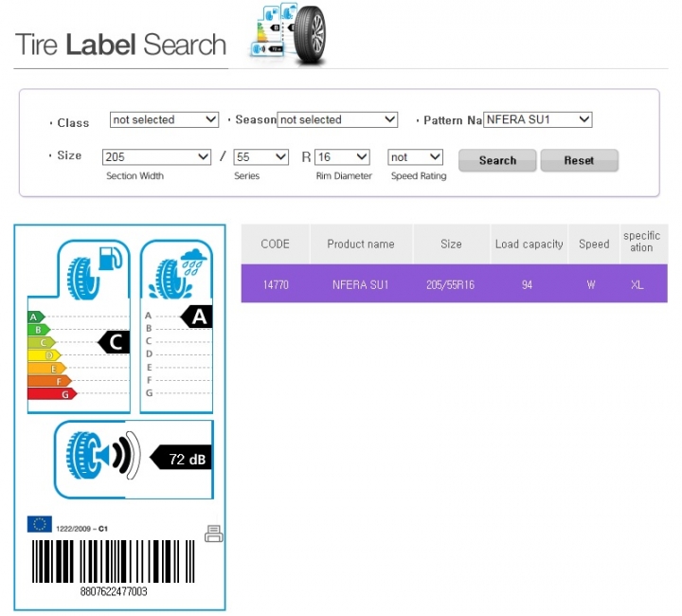
Task: Click the 205/55R16 size cell
Action: [x=450, y=285]
